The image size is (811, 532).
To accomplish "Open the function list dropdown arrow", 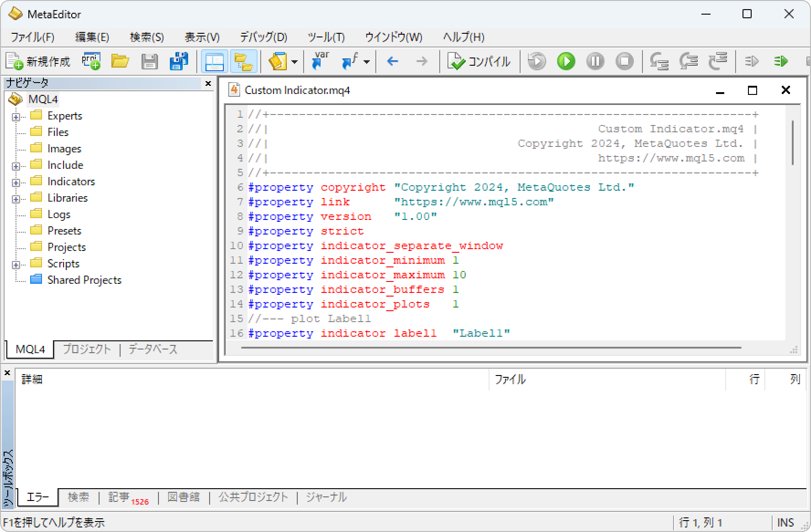I will (367, 62).
